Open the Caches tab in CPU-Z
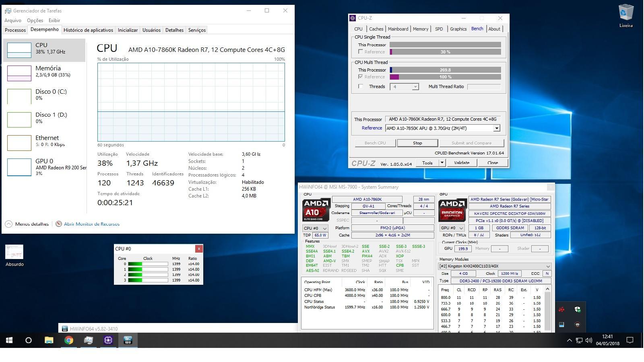Image resolution: width=644 pixels, height=362 pixels. pyautogui.click(x=376, y=29)
